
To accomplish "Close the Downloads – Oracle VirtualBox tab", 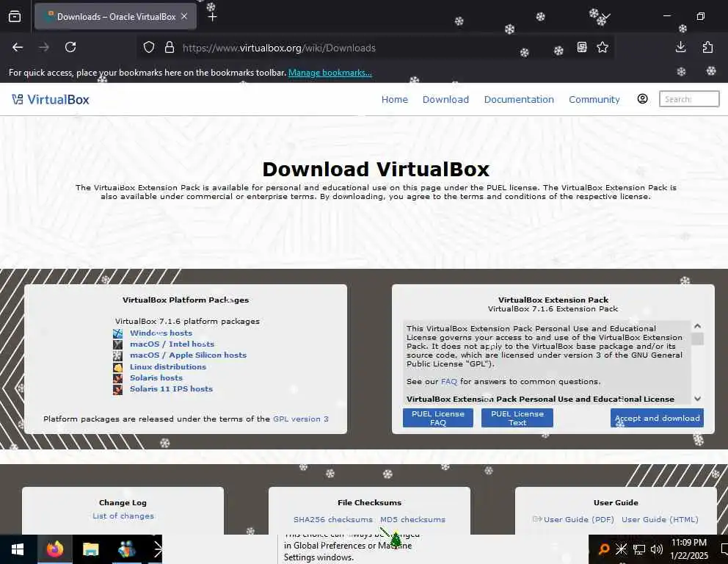I will [x=184, y=16].
